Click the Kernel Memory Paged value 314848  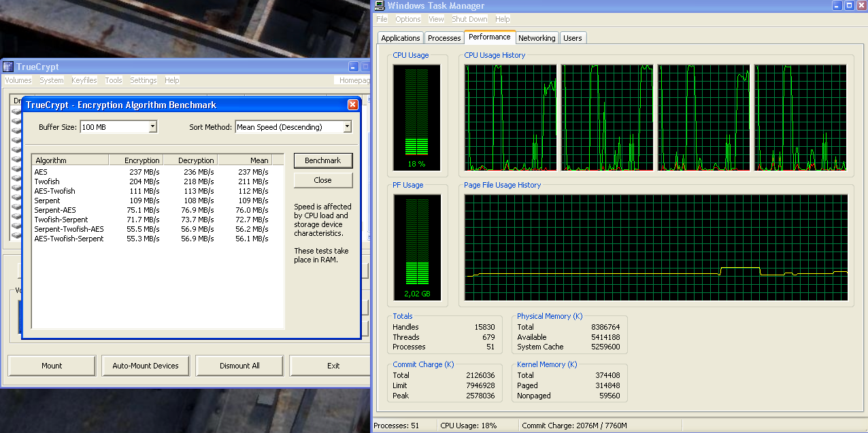[606, 385]
